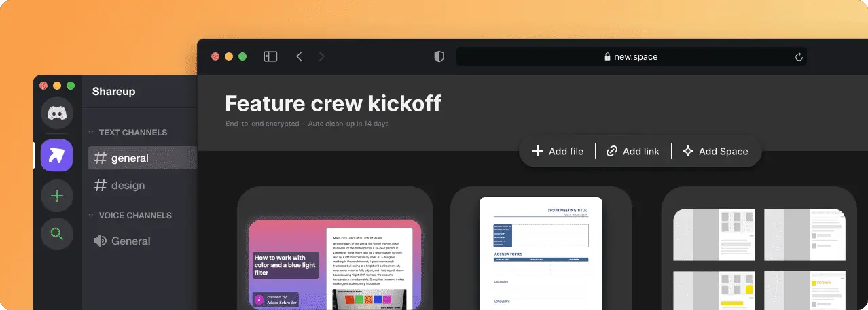Screen dimensions: 868x310
Task: Close the Discord window with red button
Action: pos(43,86)
